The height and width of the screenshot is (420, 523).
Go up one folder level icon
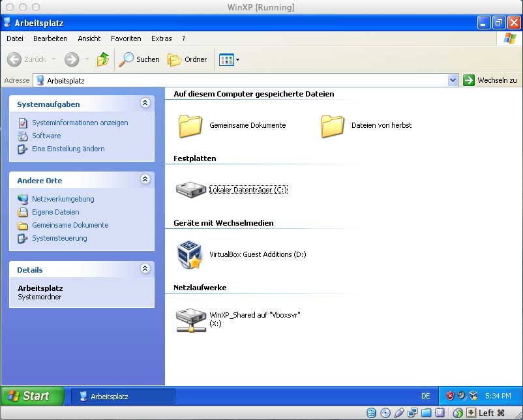[x=103, y=59]
